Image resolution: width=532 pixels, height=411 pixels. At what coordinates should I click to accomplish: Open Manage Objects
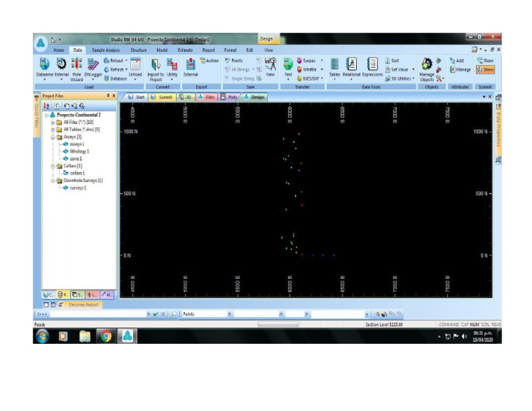click(x=427, y=69)
